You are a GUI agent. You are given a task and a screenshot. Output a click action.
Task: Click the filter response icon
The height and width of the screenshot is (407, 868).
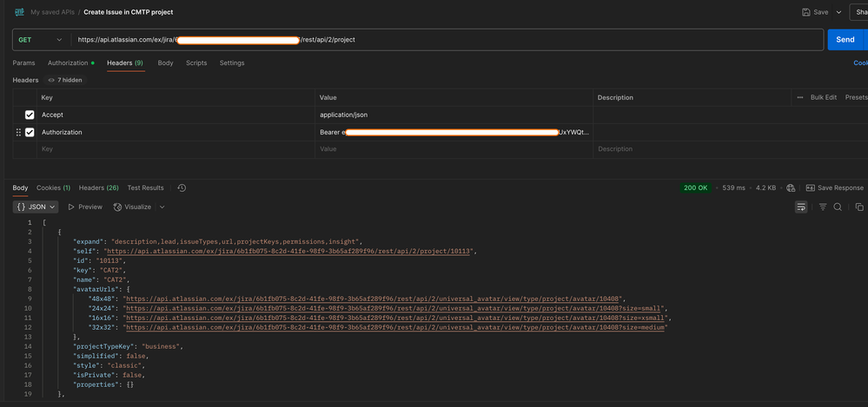tap(823, 207)
